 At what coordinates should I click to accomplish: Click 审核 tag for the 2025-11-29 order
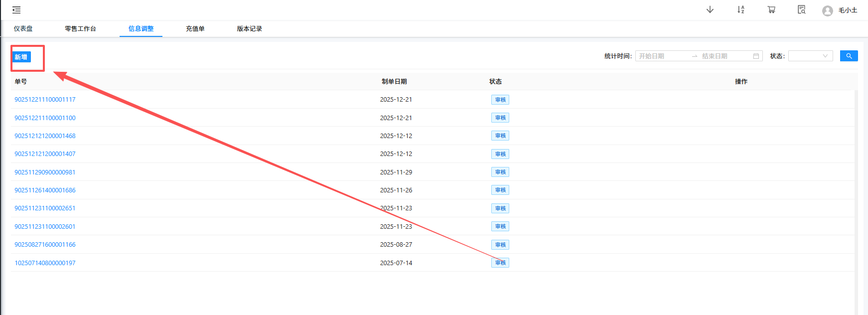500,172
